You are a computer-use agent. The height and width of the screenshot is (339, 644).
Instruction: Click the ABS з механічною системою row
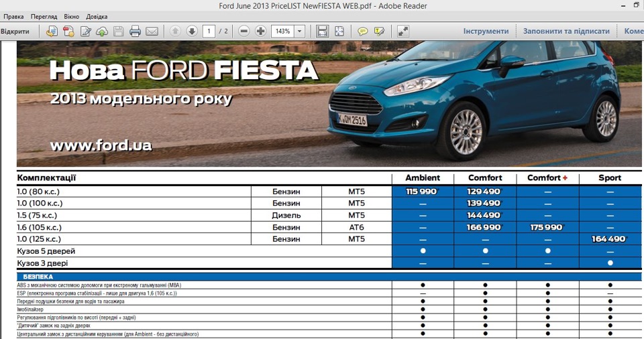point(329,285)
